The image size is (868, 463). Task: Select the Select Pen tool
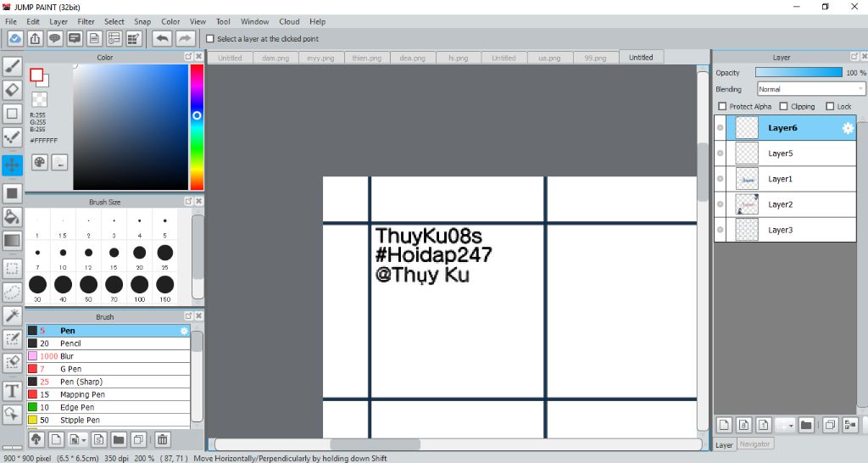(x=12, y=339)
